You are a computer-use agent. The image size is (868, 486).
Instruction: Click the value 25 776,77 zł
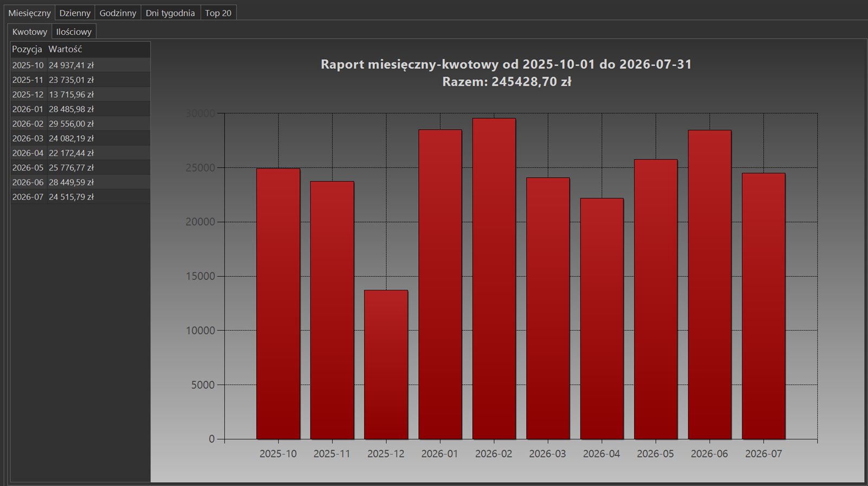71,168
